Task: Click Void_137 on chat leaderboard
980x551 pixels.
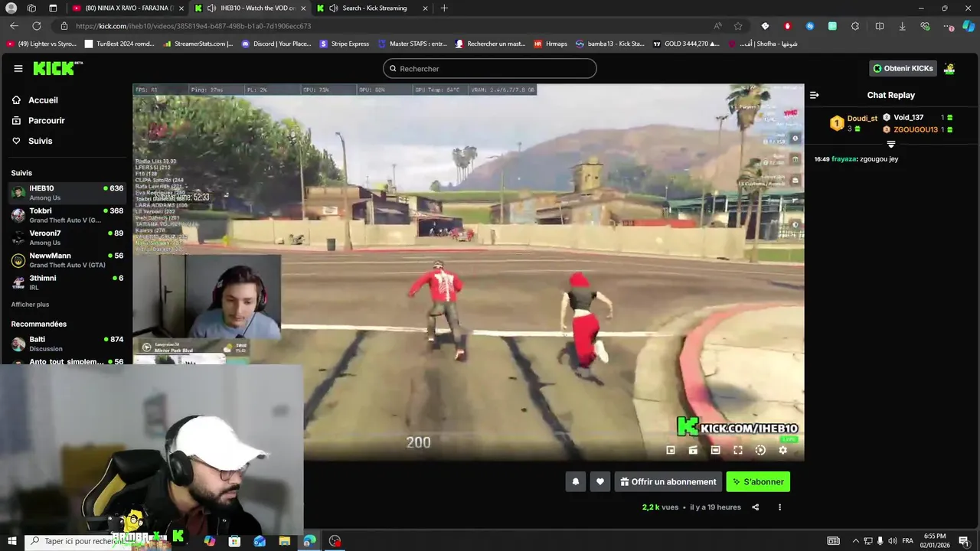Action: pos(909,118)
